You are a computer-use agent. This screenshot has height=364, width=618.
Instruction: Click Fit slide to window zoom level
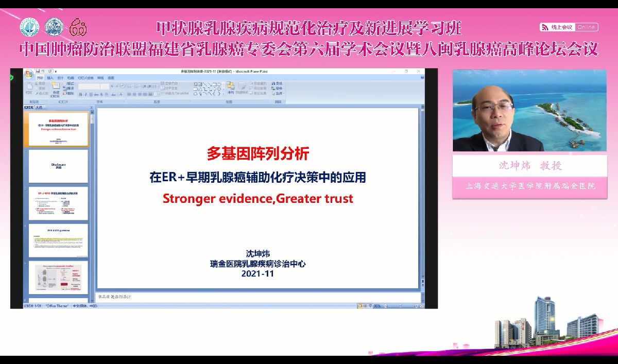pyautogui.click(x=421, y=306)
